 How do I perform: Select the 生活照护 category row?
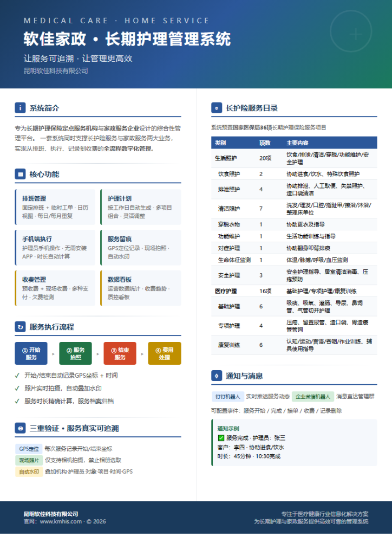pyautogui.click(x=294, y=158)
